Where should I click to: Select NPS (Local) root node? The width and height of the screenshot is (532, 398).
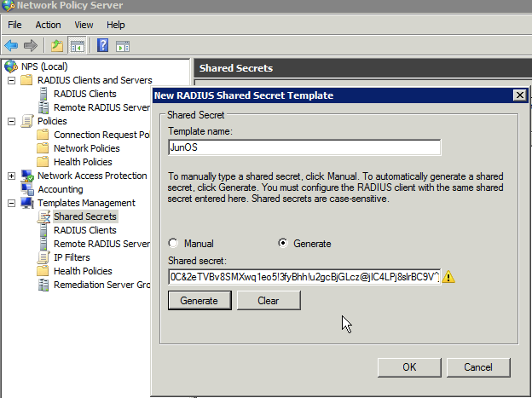click(x=43, y=66)
